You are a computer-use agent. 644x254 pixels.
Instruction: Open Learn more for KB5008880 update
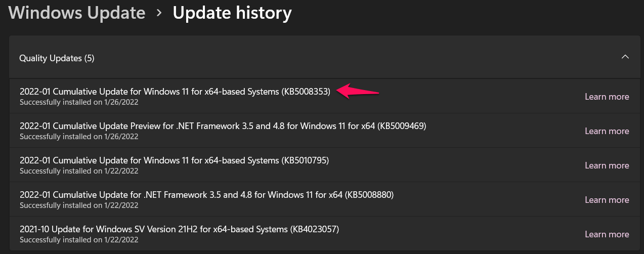(607, 200)
